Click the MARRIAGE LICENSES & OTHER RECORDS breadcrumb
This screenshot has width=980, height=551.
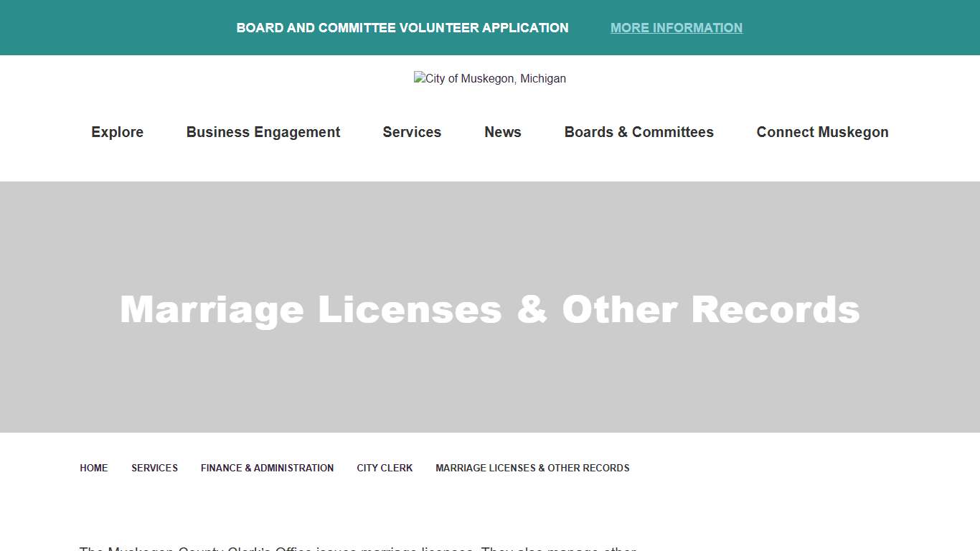coord(532,468)
